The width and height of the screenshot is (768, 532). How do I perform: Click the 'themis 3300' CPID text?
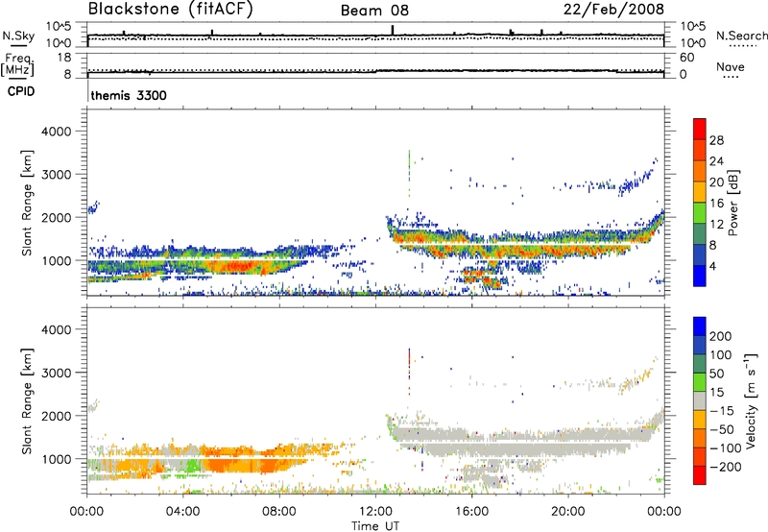click(x=129, y=95)
